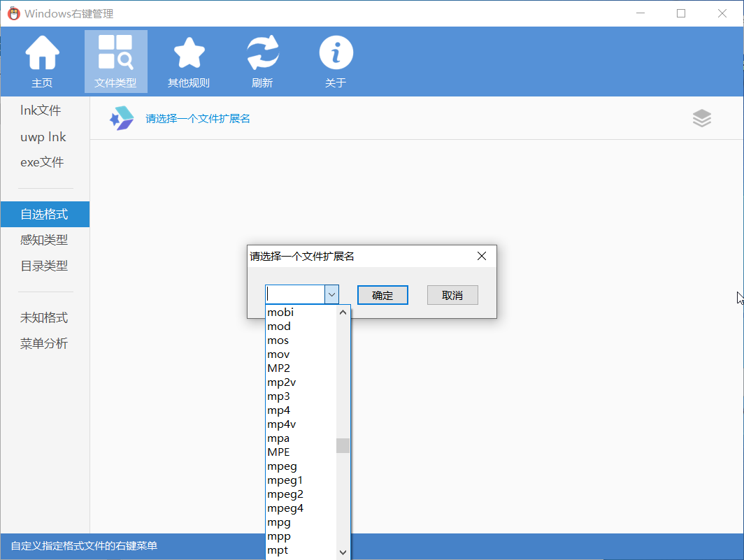
Task: Click the layers stack icon at top right
Action: point(702,118)
